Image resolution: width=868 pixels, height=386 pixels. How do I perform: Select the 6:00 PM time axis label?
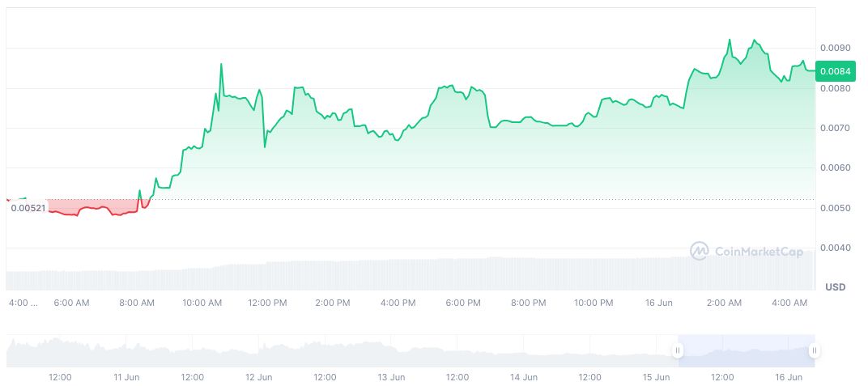tap(463, 303)
